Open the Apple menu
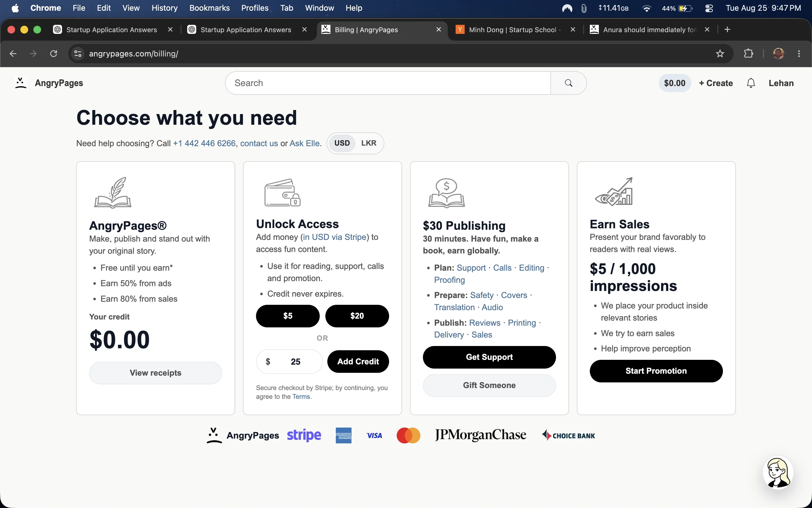Screen dimensions: 812x508 (15, 8)
